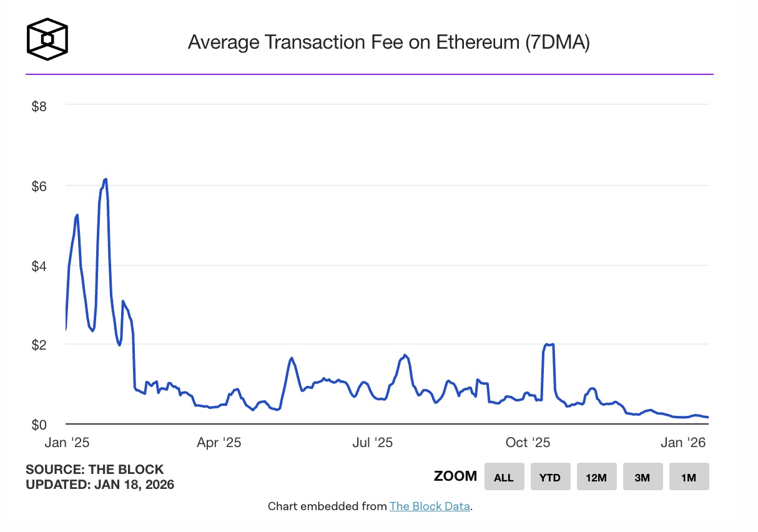The width and height of the screenshot is (758, 532).
Task: Select the $6 y-axis label
Action: point(39,186)
